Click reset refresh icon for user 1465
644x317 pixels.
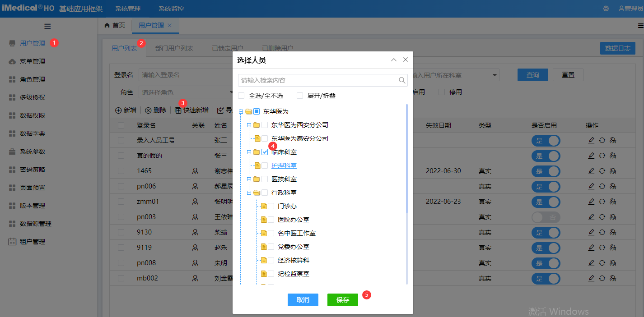(x=602, y=171)
